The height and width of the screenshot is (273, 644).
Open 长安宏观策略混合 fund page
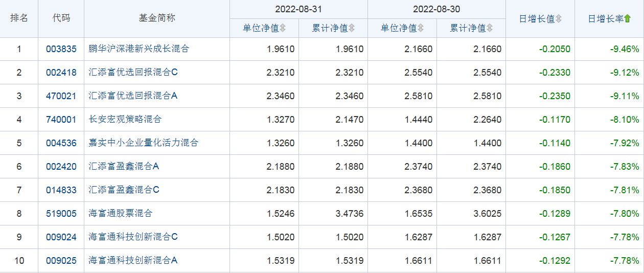click(x=125, y=120)
